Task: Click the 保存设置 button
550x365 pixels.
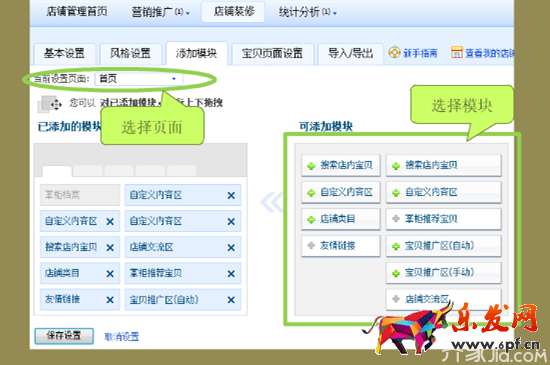Action: pyautogui.click(x=64, y=336)
